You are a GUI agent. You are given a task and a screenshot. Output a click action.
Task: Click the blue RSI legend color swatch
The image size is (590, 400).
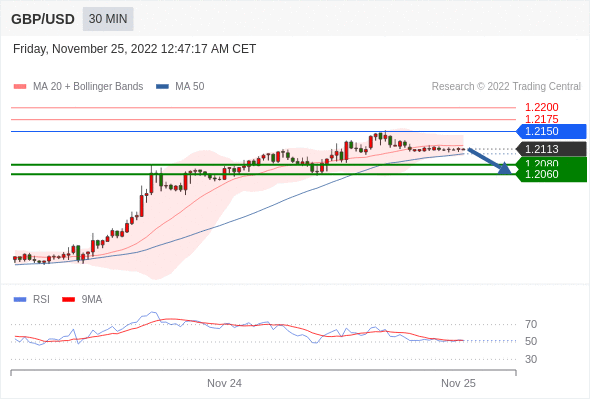20,300
